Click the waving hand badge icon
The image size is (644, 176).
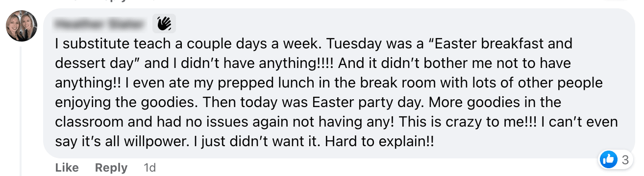click(x=164, y=23)
